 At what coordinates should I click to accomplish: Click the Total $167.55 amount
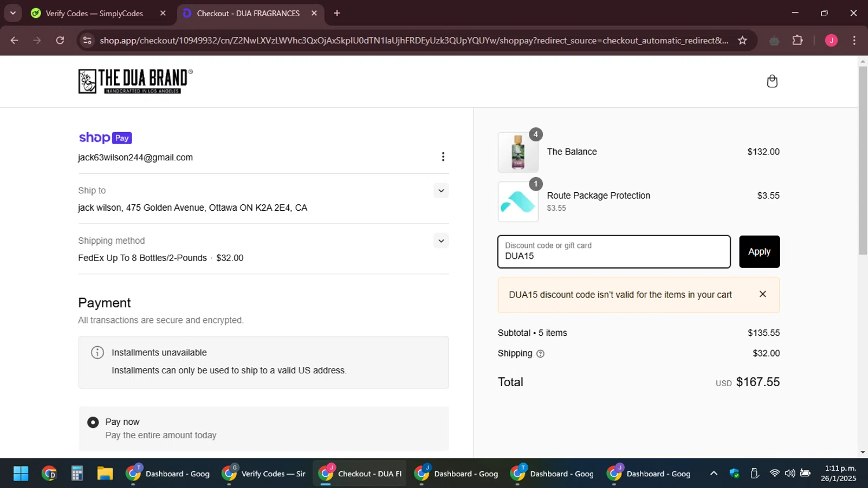pos(758,382)
